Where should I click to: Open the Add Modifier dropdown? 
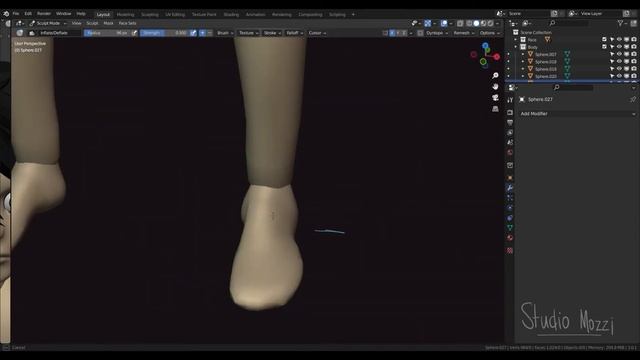(x=578, y=113)
